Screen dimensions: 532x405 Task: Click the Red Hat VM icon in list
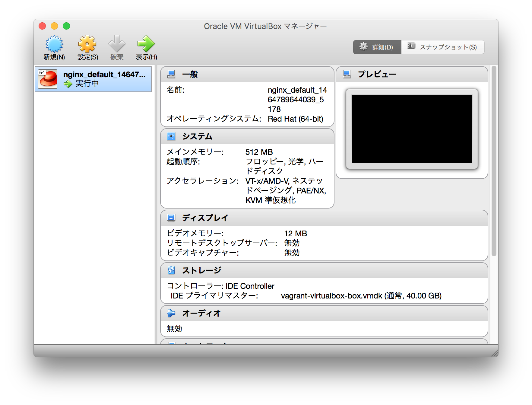click(x=48, y=79)
